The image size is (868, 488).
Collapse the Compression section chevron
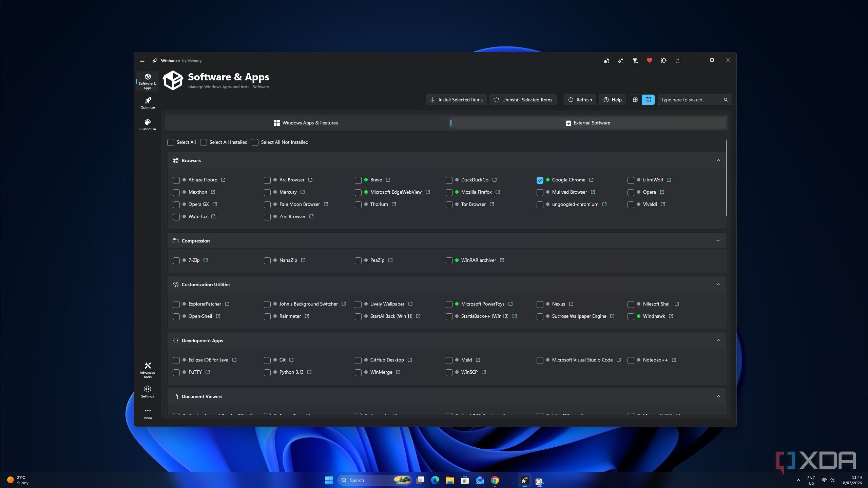(x=718, y=241)
